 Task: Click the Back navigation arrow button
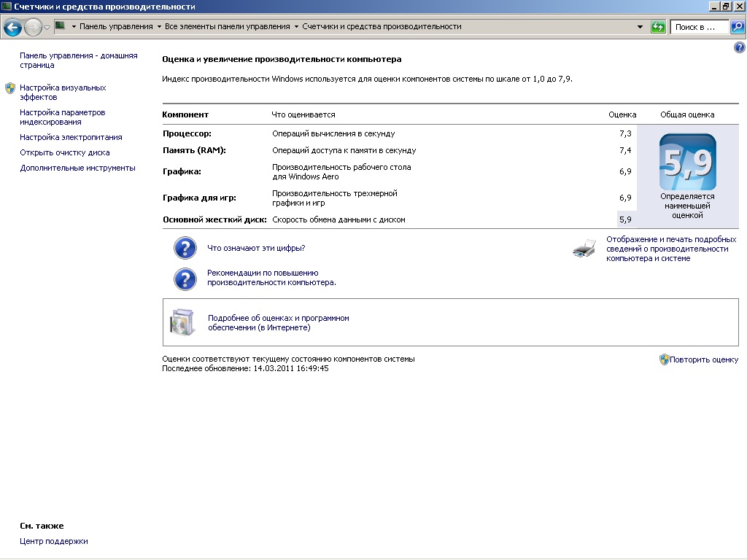(12, 27)
